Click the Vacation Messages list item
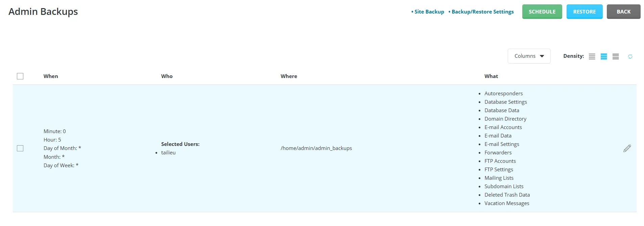The width and height of the screenshot is (644, 226). [x=507, y=203]
